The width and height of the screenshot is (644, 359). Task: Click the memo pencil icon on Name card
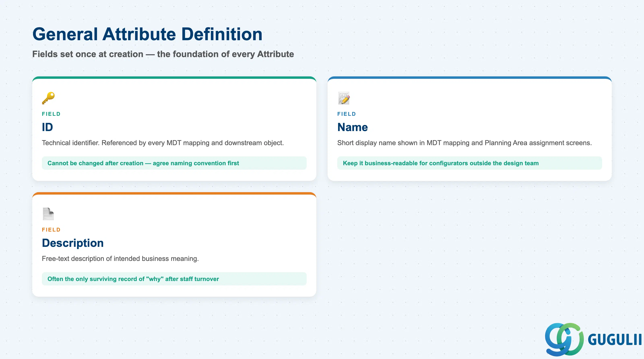click(344, 98)
